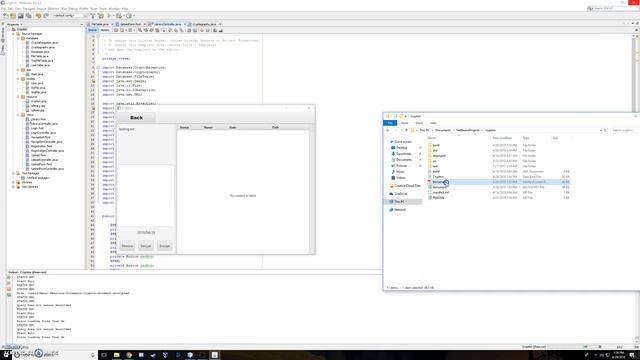640x360 pixels.
Task: Click OneDrive in the Explorer sidebar
Action: coord(399,193)
